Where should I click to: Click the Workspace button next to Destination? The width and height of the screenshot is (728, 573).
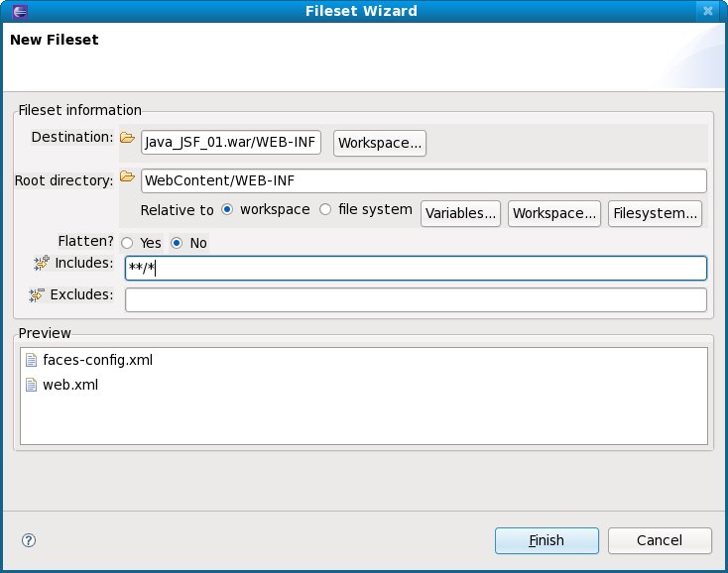click(x=380, y=143)
